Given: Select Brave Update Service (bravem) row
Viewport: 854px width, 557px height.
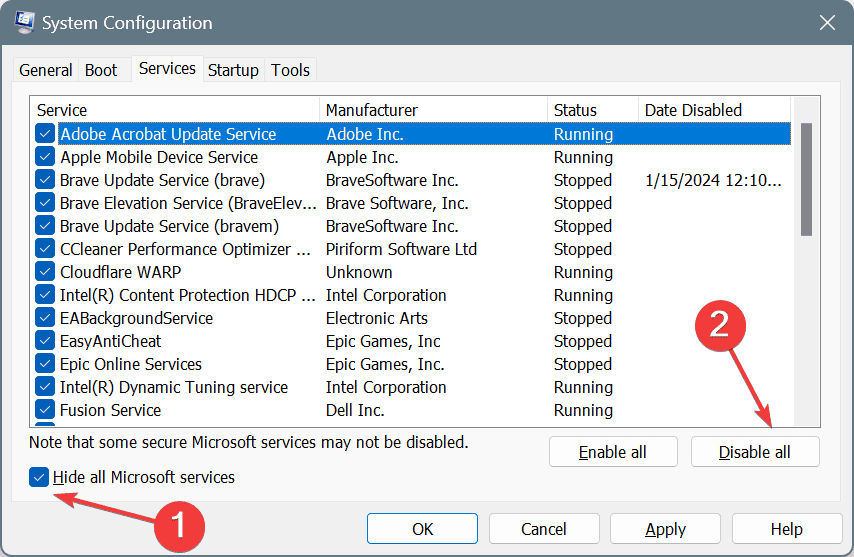Looking at the screenshot, I should pyautogui.click(x=413, y=226).
